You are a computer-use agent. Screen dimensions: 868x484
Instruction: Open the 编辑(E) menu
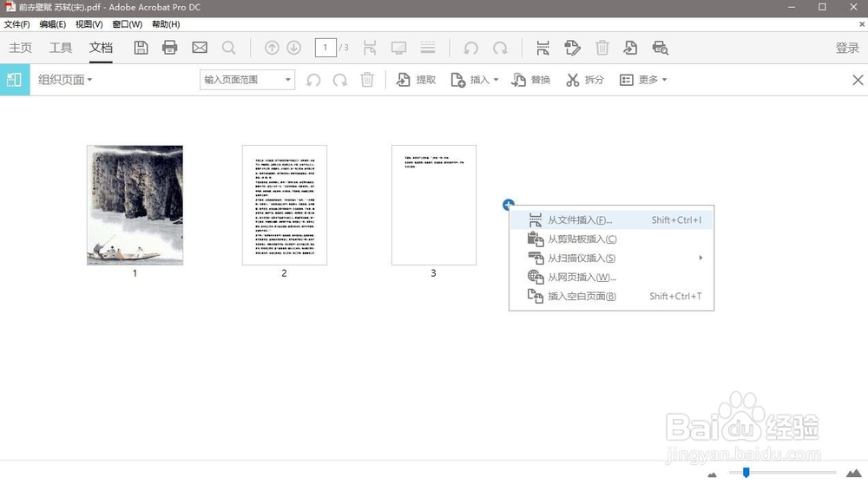point(53,24)
